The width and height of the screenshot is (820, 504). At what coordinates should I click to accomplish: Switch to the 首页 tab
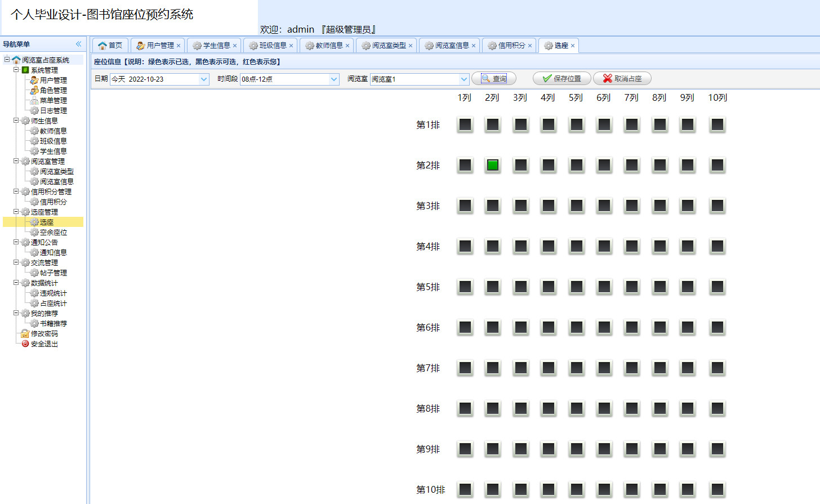[110, 46]
